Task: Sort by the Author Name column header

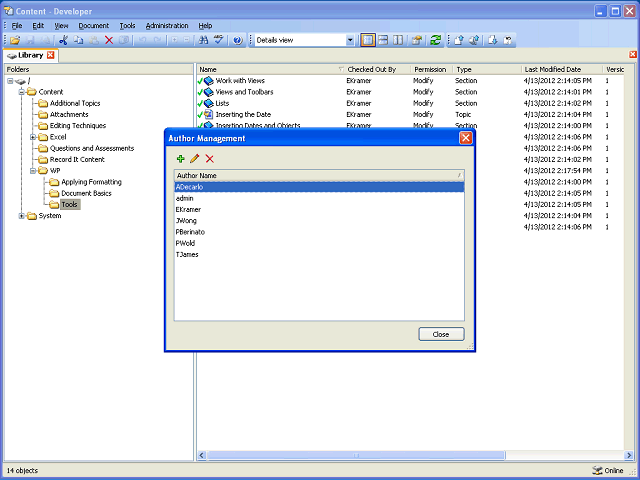Action: click(319, 176)
